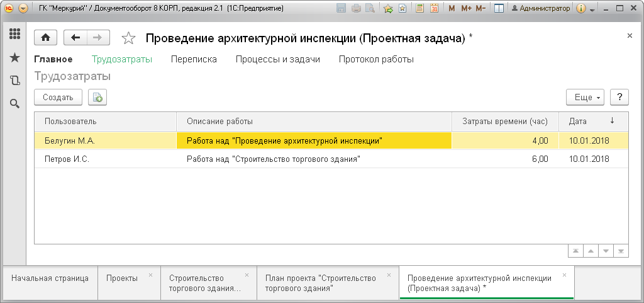Screen dimensions: 644x303
Task: Close the project task form
Action: (x=630, y=36)
